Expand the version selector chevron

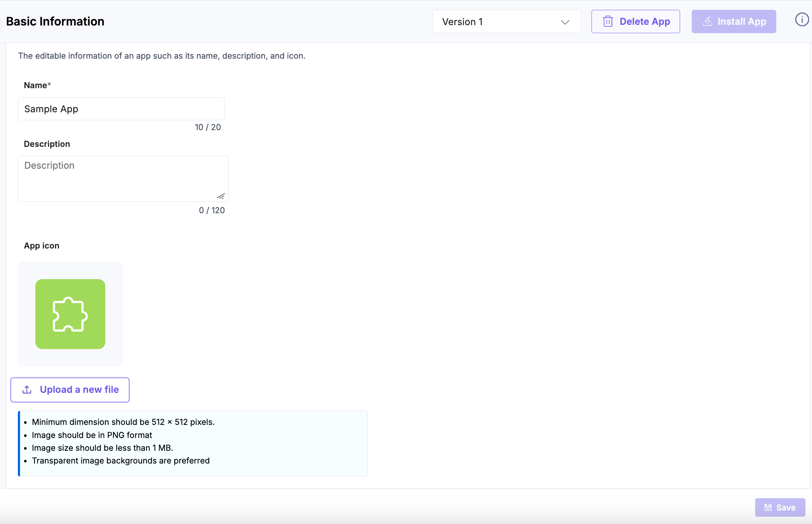point(565,22)
